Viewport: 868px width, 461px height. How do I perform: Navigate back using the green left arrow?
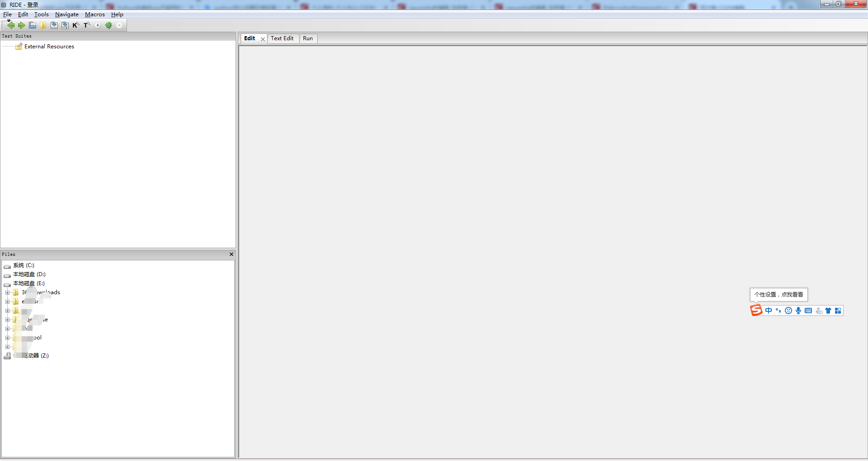pos(11,25)
